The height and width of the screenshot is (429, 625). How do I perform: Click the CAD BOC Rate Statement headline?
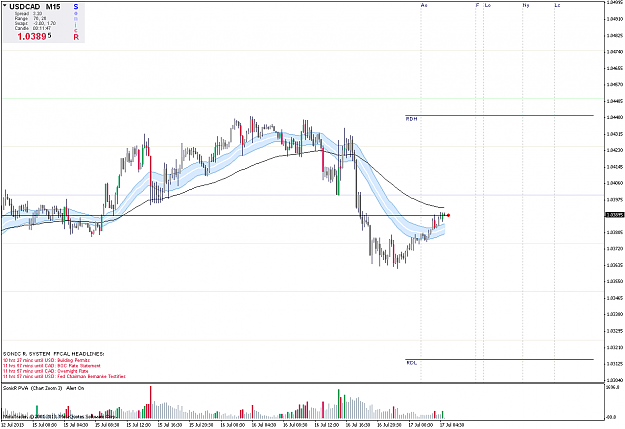coord(52,366)
